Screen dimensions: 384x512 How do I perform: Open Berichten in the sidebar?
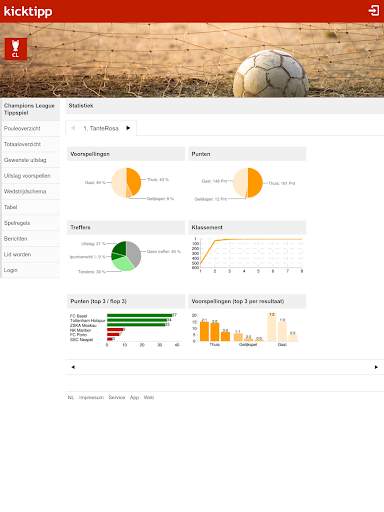(x=30, y=239)
